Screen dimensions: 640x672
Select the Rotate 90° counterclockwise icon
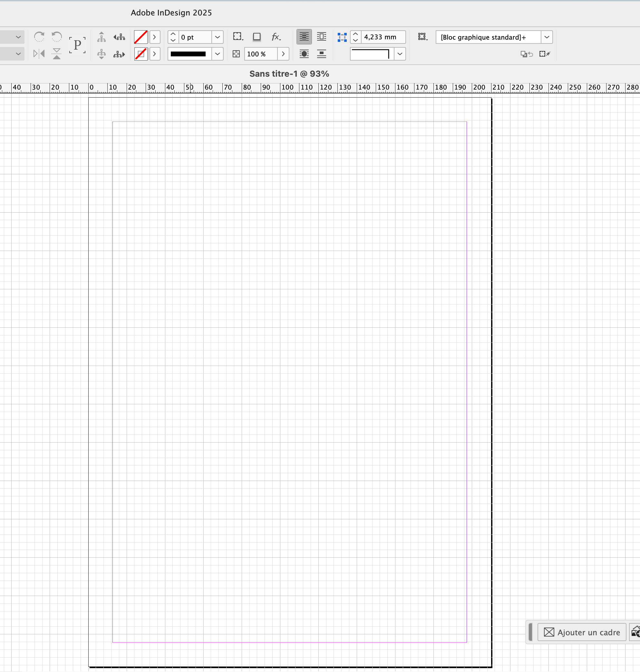pyautogui.click(x=57, y=36)
